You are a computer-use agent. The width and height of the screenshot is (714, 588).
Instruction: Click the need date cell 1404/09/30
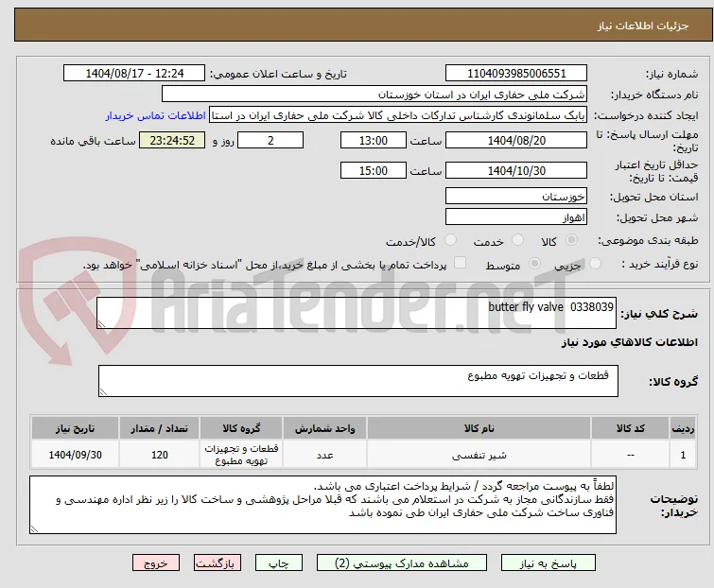[75, 455]
